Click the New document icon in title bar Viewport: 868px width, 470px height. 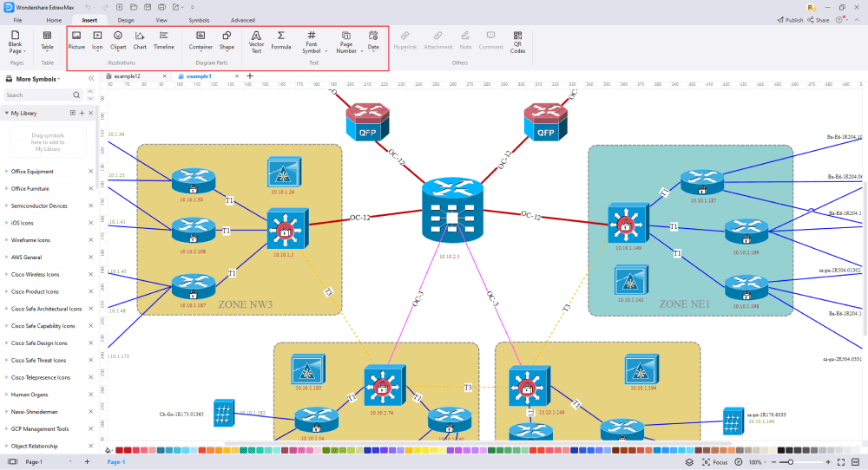[x=119, y=7]
